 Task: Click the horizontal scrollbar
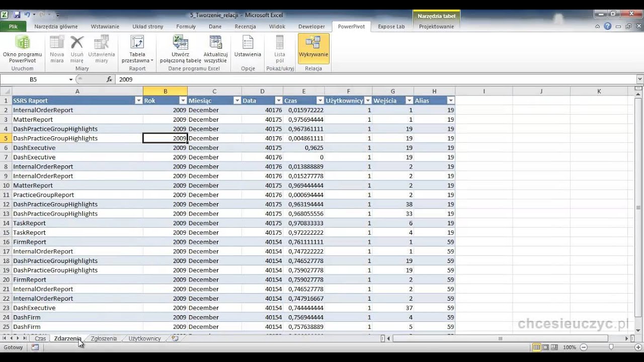coord(500,338)
